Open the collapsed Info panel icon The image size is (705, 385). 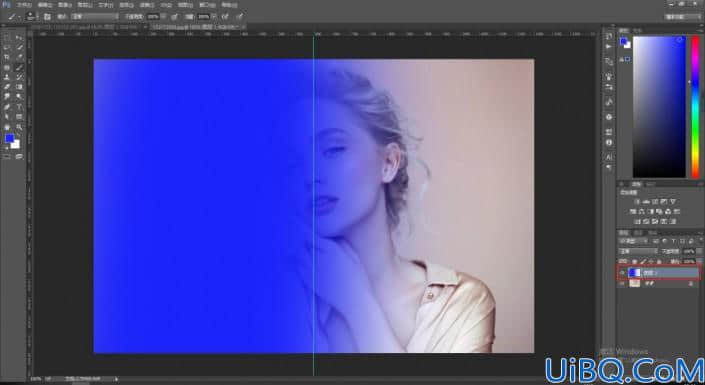[609, 143]
